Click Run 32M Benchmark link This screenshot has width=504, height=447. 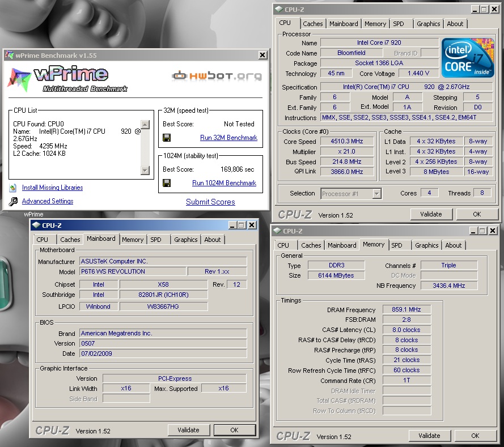coord(228,138)
